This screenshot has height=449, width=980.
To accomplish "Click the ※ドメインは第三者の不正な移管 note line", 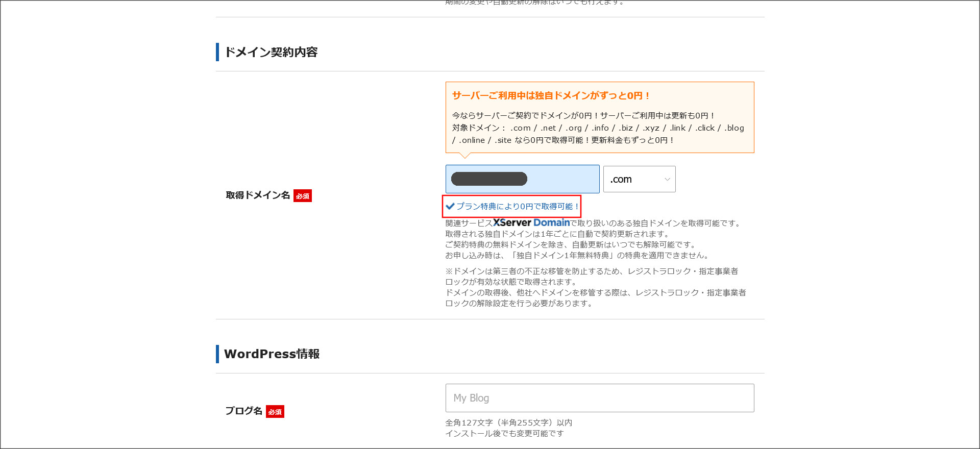I will coord(592,271).
